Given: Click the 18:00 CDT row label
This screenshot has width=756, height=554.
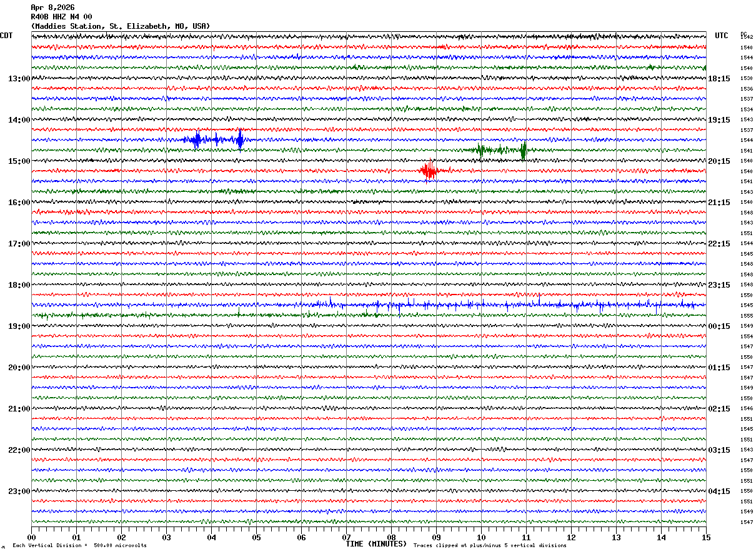Looking at the screenshot, I should (x=19, y=285).
